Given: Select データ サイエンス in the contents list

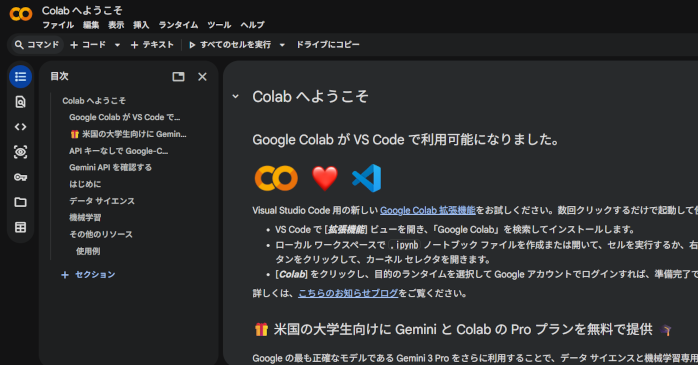Looking at the screenshot, I should tap(102, 201).
